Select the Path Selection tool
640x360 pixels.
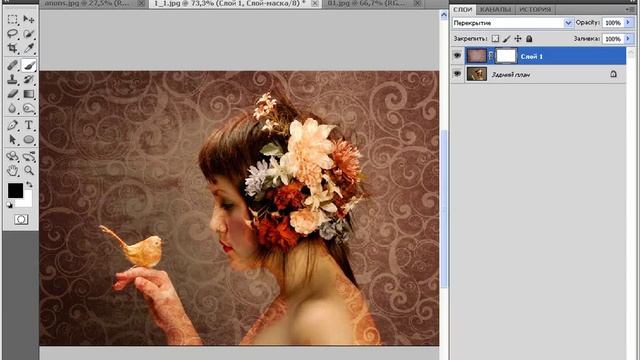coord(12,140)
